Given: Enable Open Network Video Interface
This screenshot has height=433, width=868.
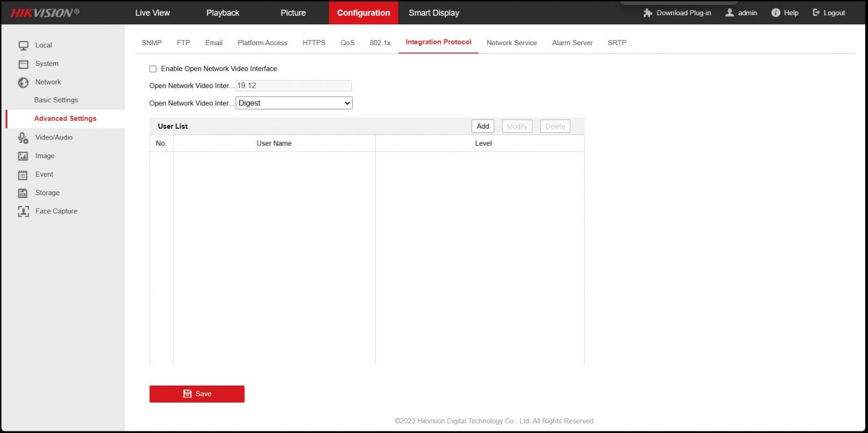Looking at the screenshot, I should (153, 68).
